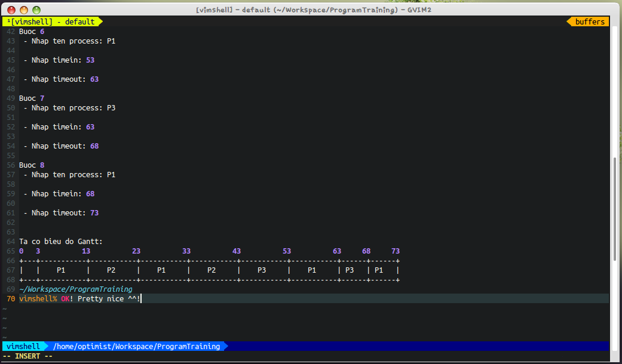
Task: Select the "[vimshell] - default" tab
Action: (x=51, y=22)
